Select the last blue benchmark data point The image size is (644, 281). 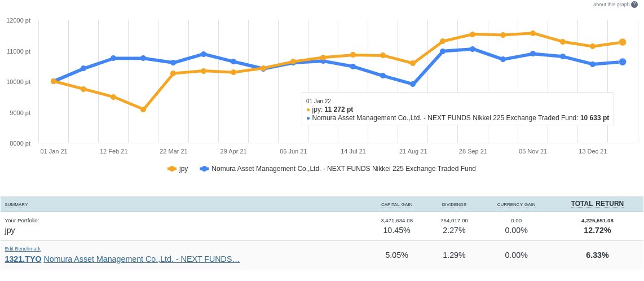pyautogui.click(x=623, y=62)
